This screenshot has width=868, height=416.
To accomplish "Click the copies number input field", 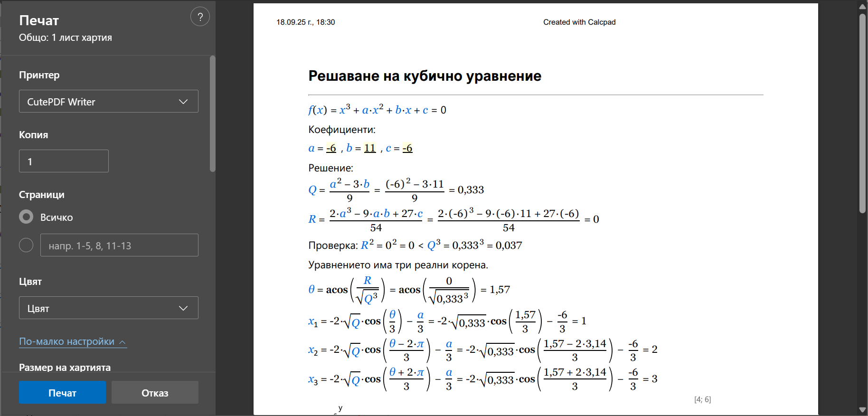I will 64,161.
